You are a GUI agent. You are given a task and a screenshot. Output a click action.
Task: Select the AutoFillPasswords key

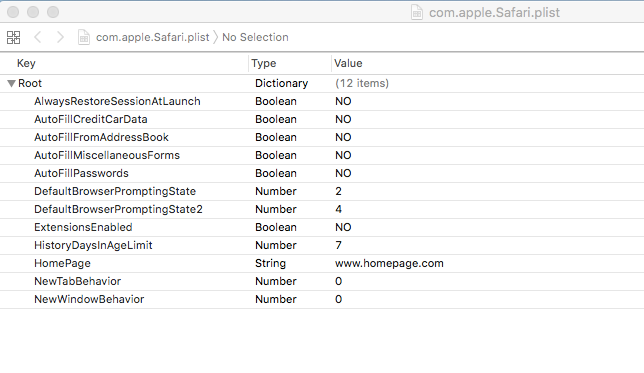[81, 173]
